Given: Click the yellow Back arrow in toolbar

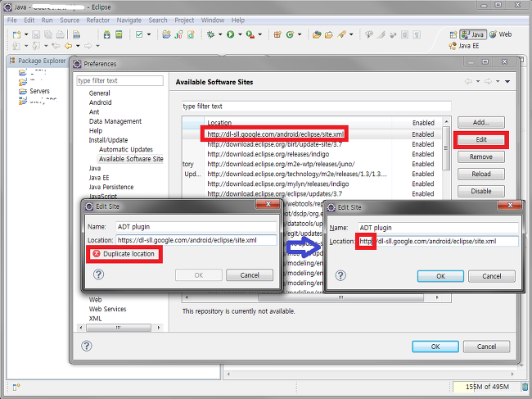Looking at the screenshot, I should click(68, 46).
